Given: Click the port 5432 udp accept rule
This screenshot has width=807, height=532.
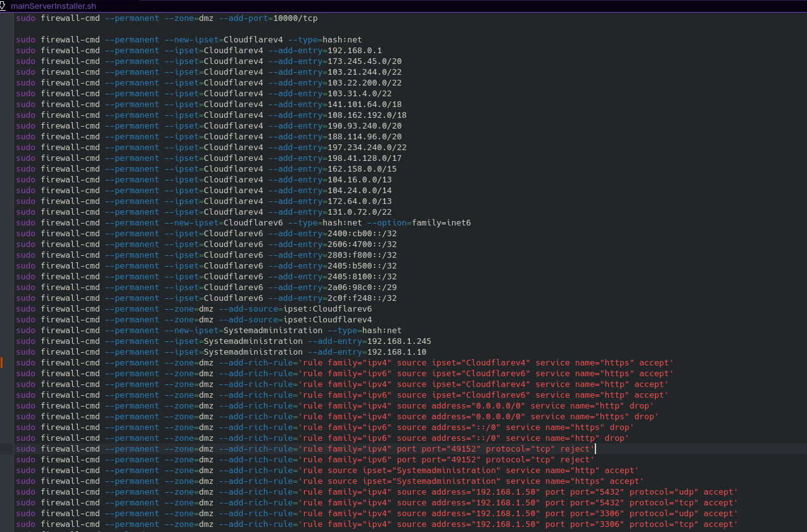Looking at the screenshot, I should (x=377, y=492).
